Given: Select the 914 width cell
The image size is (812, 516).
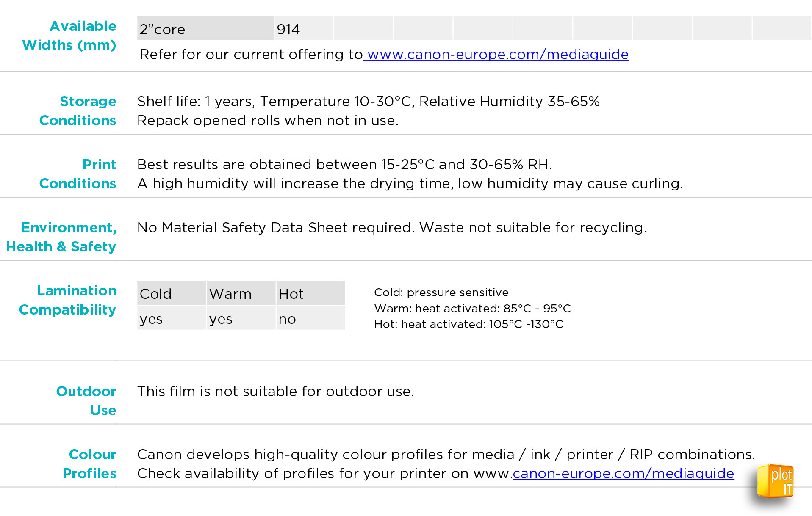Looking at the screenshot, I should [304, 28].
